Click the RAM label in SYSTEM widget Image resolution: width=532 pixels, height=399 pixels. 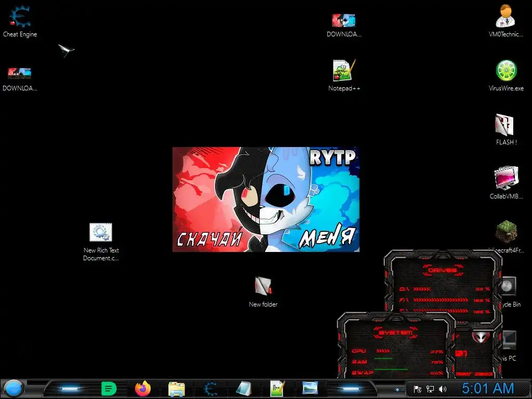pyautogui.click(x=360, y=362)
